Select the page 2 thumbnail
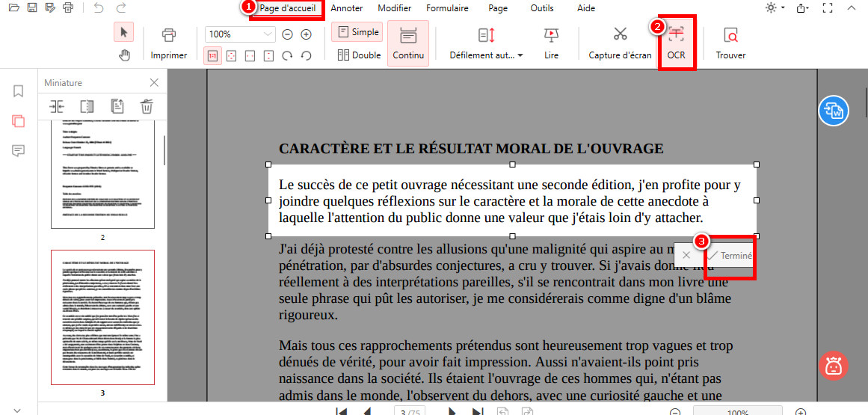 (103, 173)
